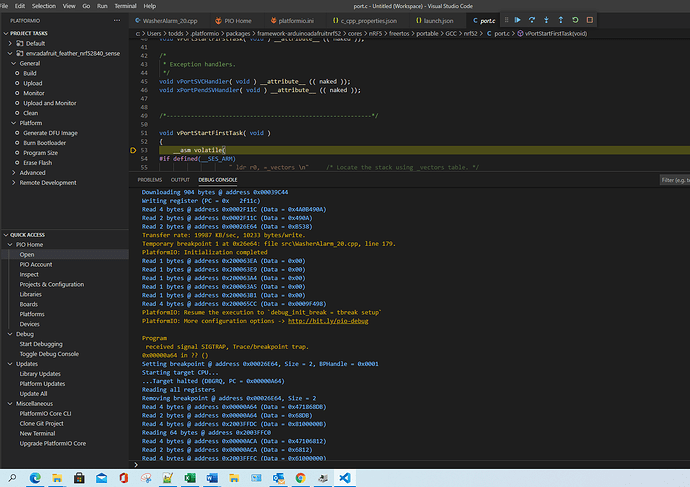Open Excel from taskbar
Screen dimensions: 690x487
pyautogui.click(x=190, y=478)
